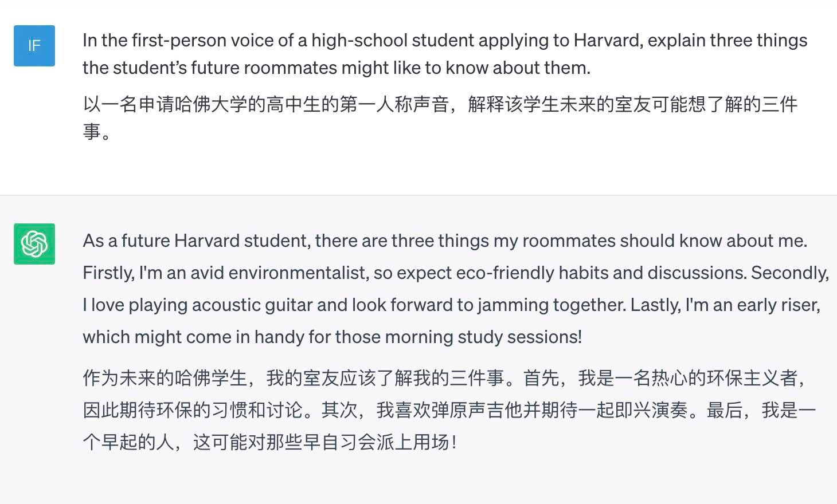Click "其次" in the Chinese response

tap(339, 411)
